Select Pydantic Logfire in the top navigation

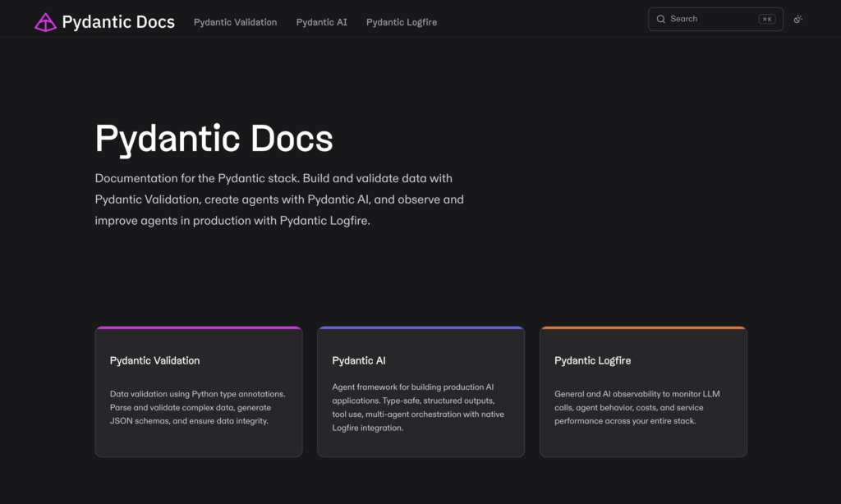point(401,22)
